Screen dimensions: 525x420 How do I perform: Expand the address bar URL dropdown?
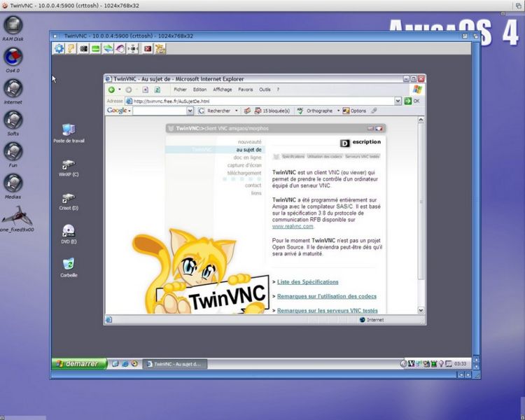[x=398, y=101]
